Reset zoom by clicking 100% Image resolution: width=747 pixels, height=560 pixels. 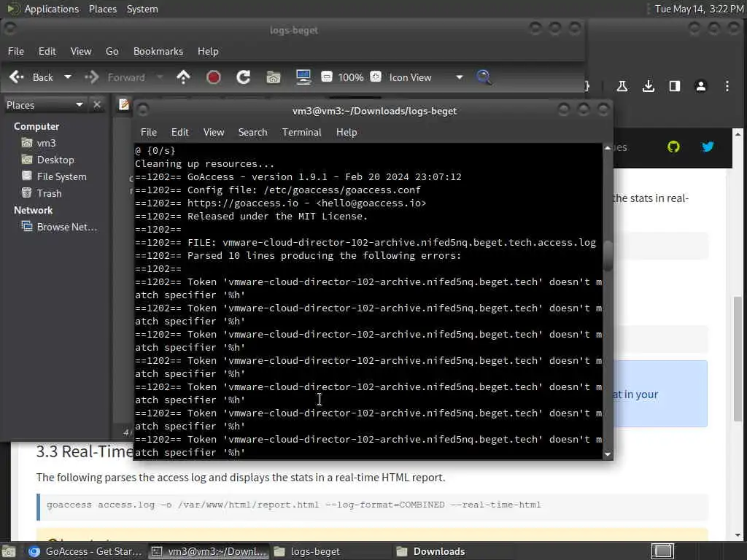point(351,77)
